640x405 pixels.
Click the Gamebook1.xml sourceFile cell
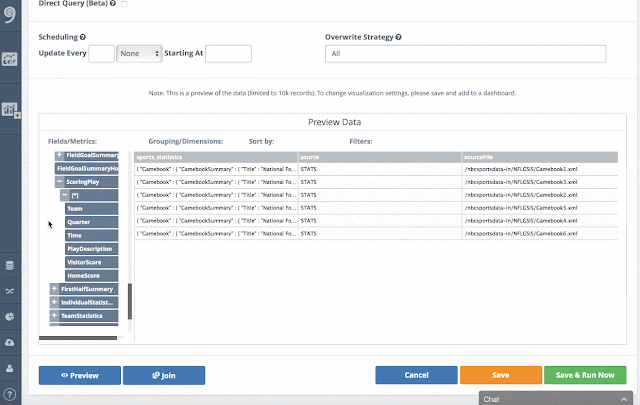tap(540, 169)
